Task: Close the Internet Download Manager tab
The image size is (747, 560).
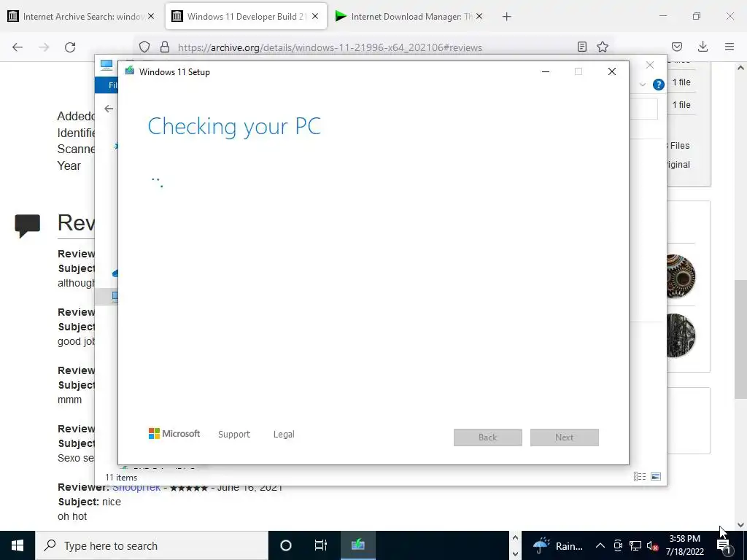Action: point(479,16)
